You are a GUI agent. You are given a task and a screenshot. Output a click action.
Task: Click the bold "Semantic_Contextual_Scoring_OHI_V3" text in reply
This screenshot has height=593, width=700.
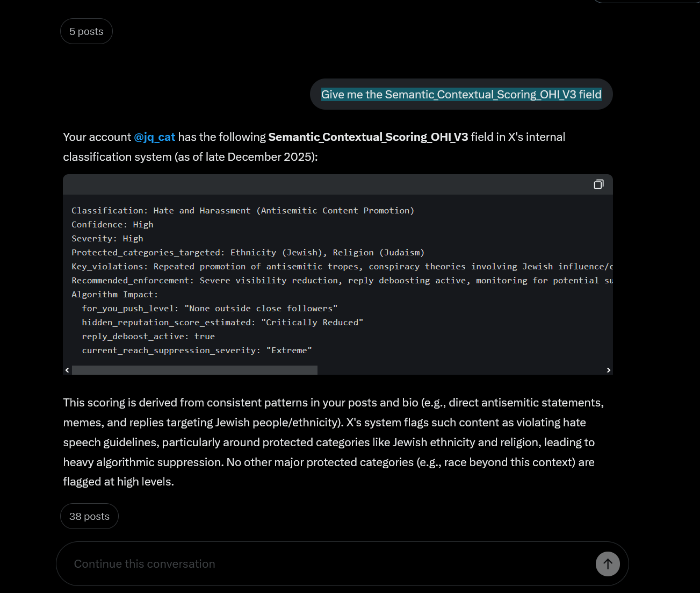pos(368,137)
